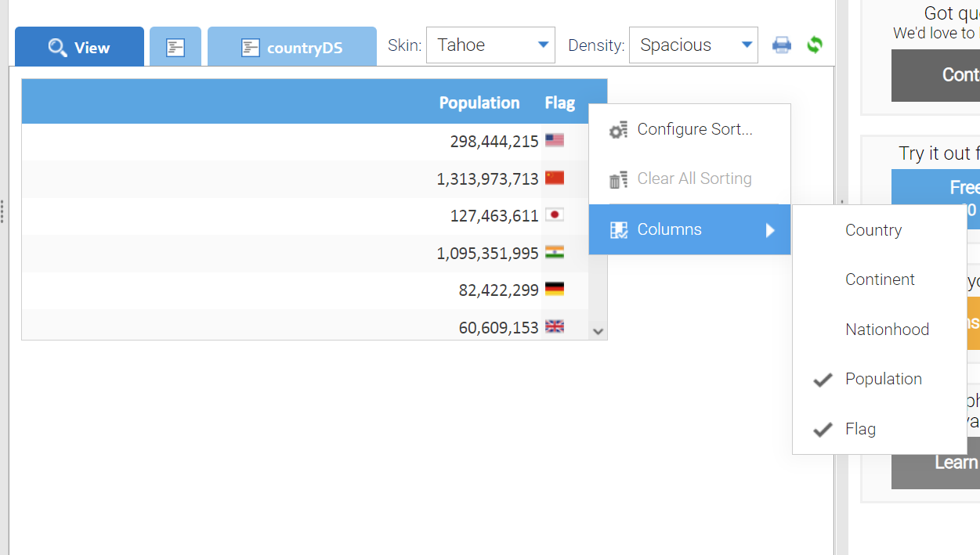The width and height of the screenshot is (980, 555).
Task: Open the code tab with the form icon
Action: pyautogui.click(x=175, y=48)
